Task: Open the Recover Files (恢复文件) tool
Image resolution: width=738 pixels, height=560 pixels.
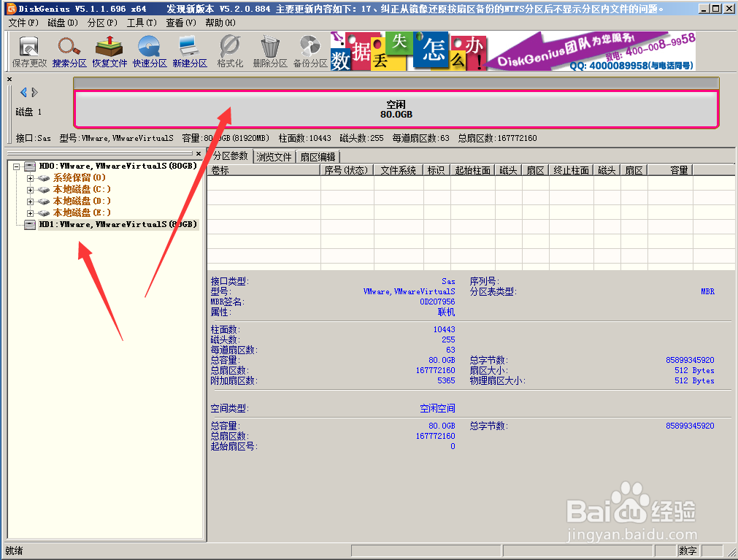Action: pos(109,51)
